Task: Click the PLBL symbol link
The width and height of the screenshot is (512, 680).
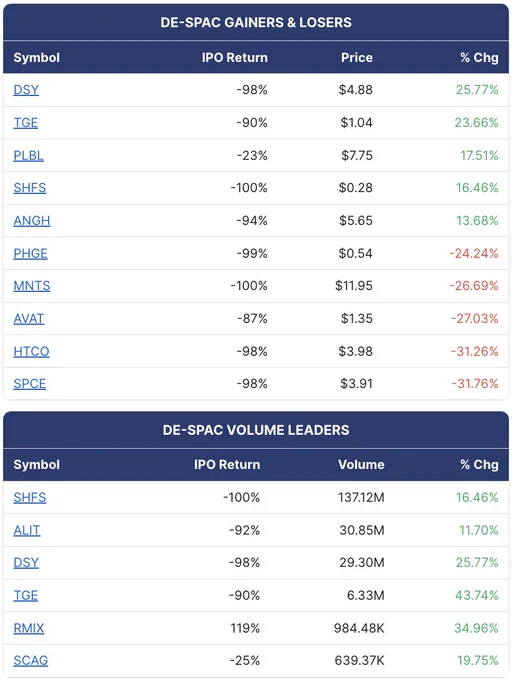Action: click(x=29, y=155)
